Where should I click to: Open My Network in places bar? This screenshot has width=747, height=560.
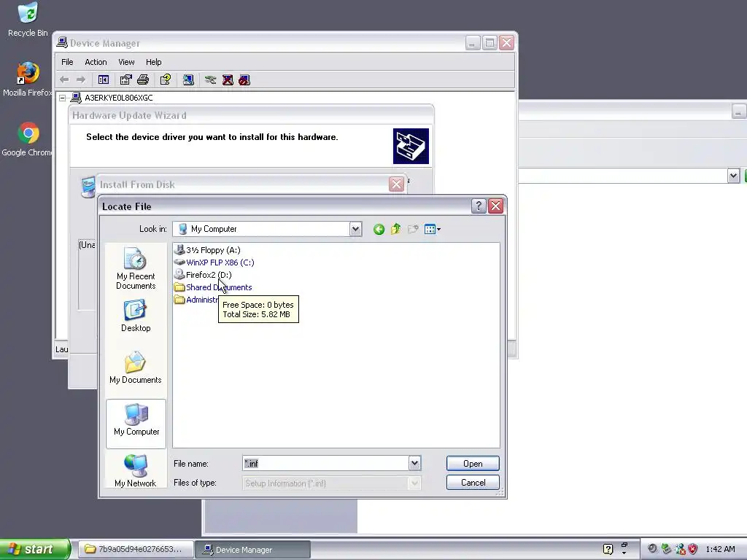136,470
